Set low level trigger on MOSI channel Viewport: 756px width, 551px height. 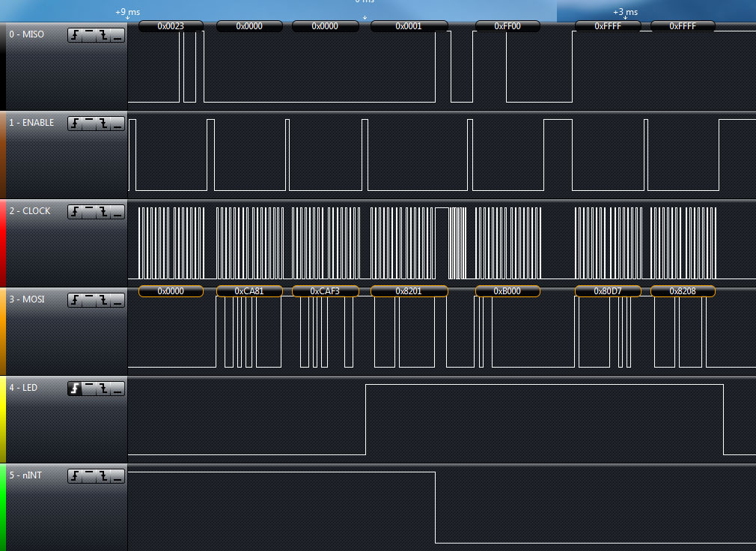click(x=118, y=300)
